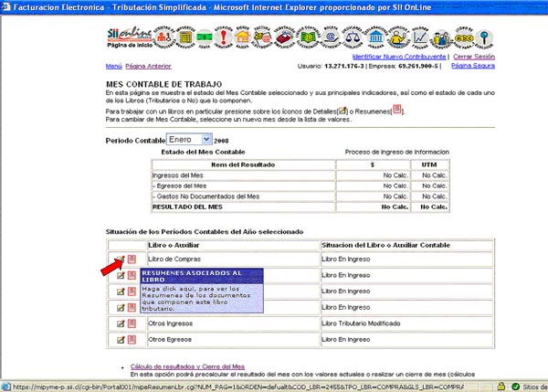Open the Renta money icon
Image resolution: width=548 pixels, height=392 pixels.
pyautogui.click(x=205, y=37)
